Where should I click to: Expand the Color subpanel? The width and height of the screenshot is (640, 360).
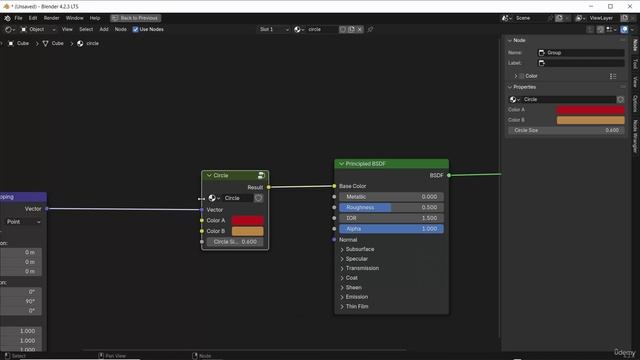[x=516, y=76]
